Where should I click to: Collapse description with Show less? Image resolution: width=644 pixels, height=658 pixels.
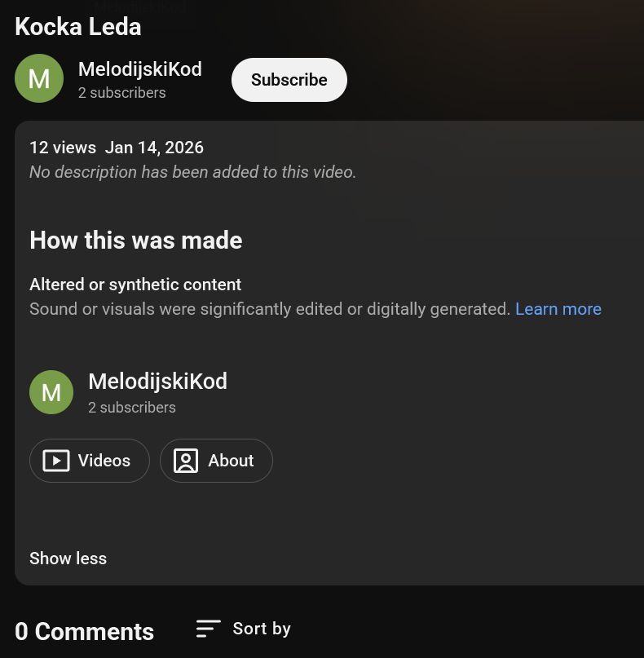pyautogui.click(x=68, y=559)
